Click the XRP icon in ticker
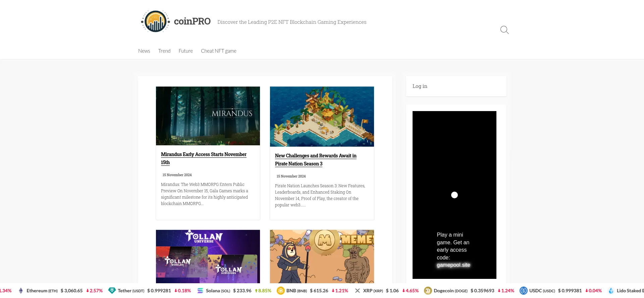644x298 pixels. pos(358,291)
